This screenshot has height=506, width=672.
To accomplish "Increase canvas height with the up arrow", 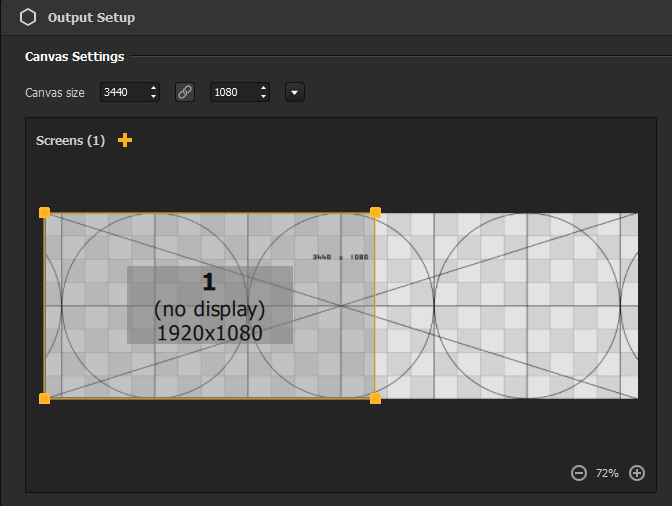I will (263, 88).
